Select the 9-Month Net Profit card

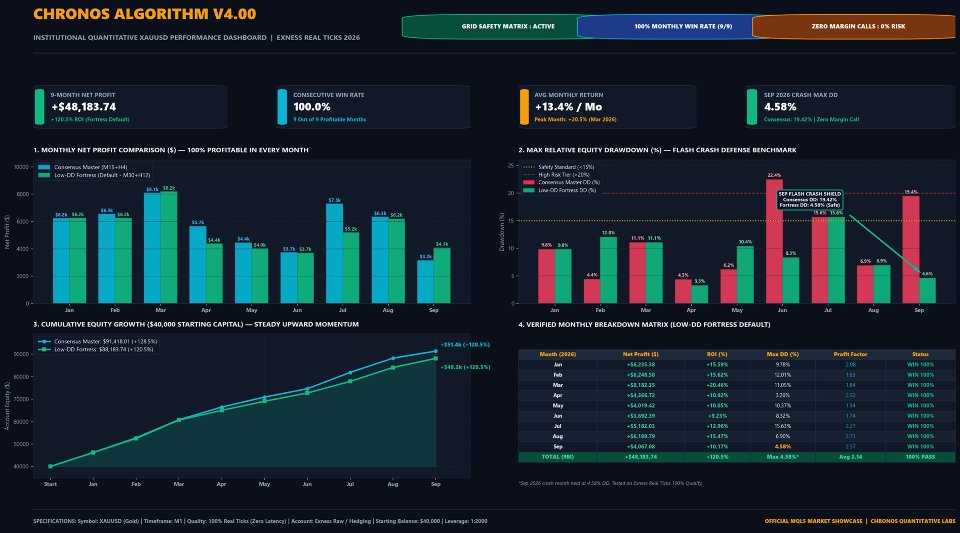pyautogui.click(x=130, y=107)
